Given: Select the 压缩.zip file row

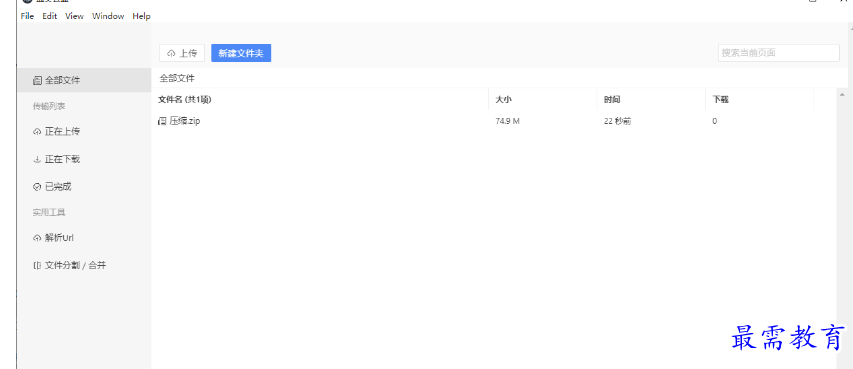Looking at the screenshot, I should [x=493, y=121].
